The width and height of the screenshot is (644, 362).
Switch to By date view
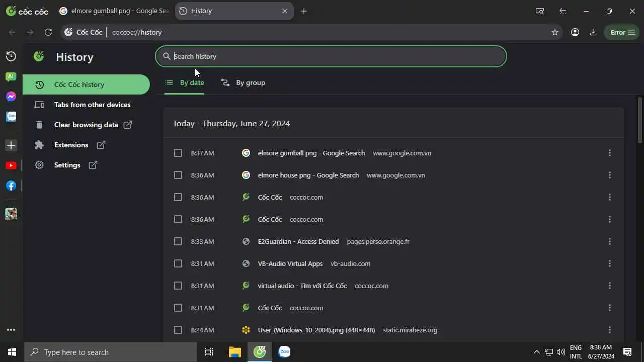pos(185,82)
